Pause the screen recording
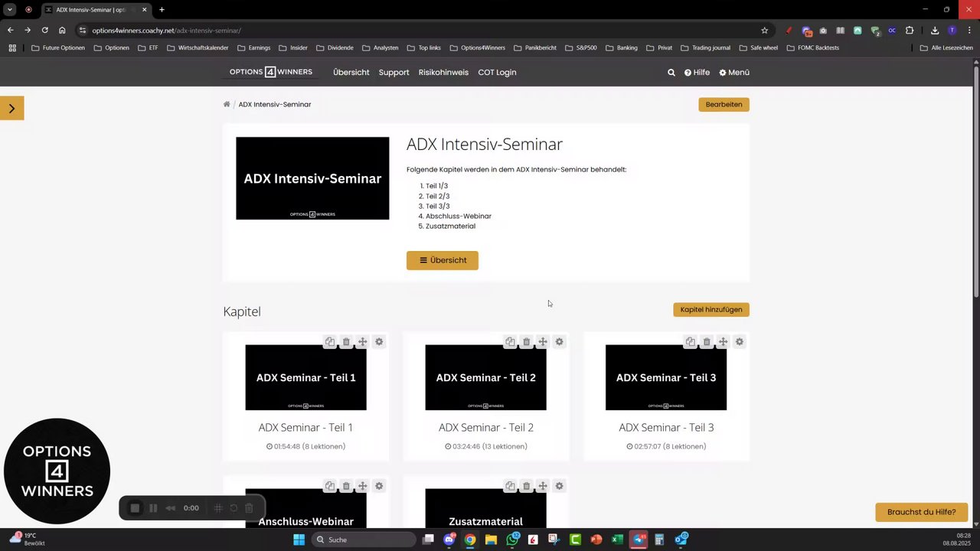The image size is (980, 551). coord(153,508)
